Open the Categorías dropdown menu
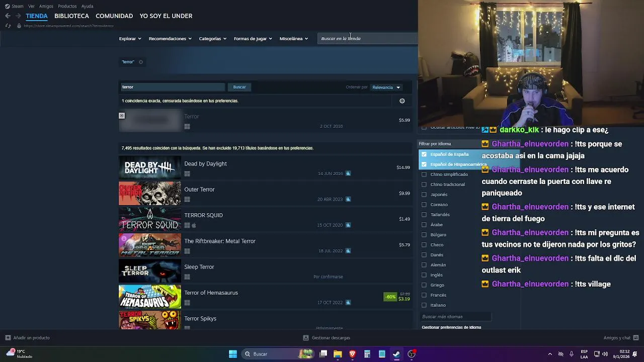Screen dimensions: 644x362 (x=212, y=39)
